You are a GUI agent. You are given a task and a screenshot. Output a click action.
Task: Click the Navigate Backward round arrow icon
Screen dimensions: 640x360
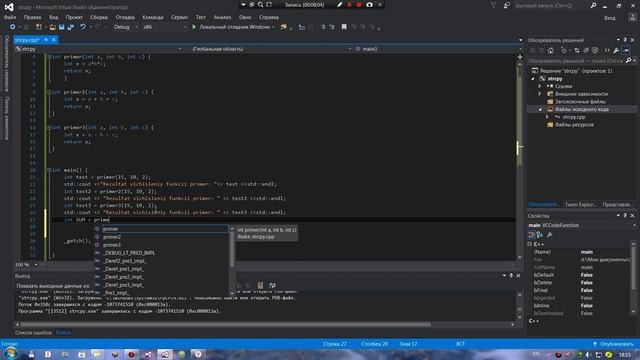(13, 27)
